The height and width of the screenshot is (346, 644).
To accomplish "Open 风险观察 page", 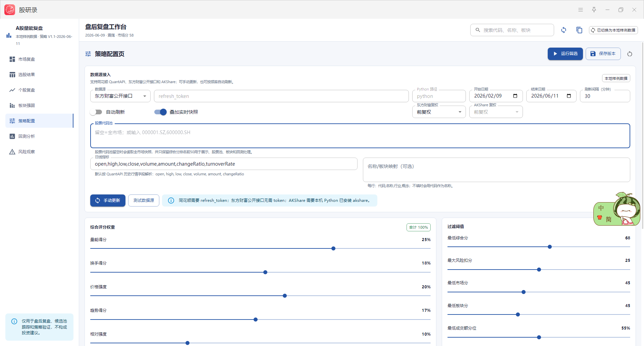I will coord(39,152).
